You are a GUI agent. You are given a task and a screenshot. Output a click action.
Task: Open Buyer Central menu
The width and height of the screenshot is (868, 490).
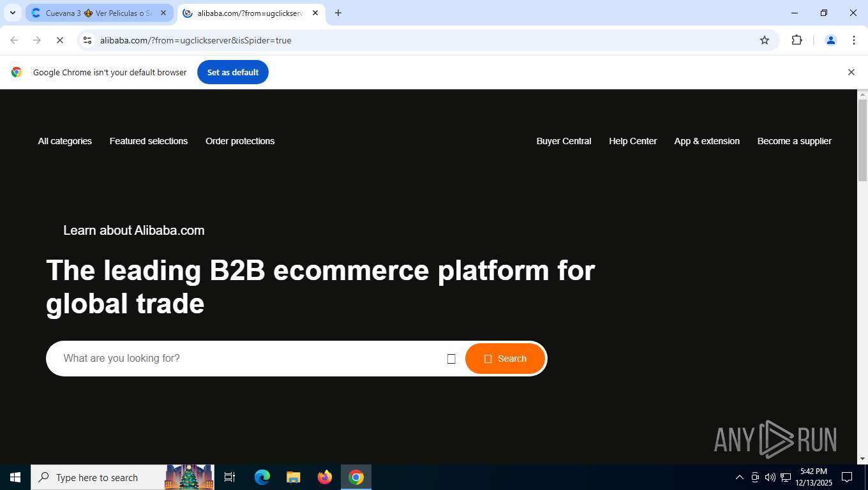tap(564, 141)
